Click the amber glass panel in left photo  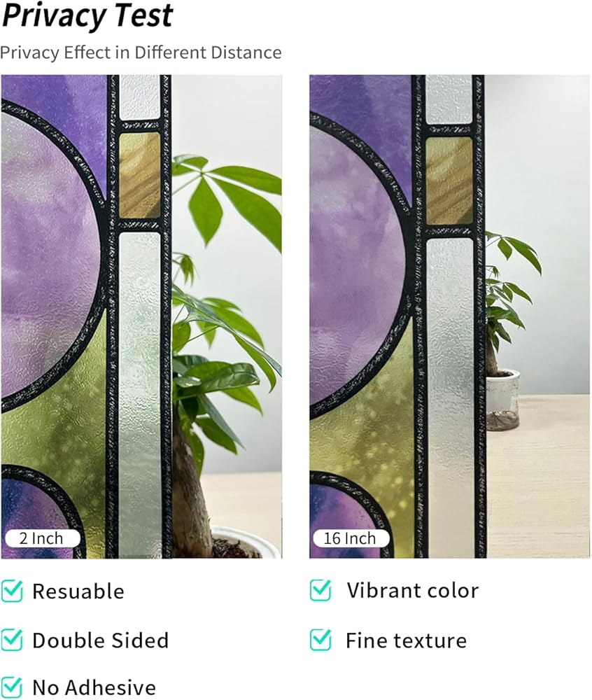point(140,176)
